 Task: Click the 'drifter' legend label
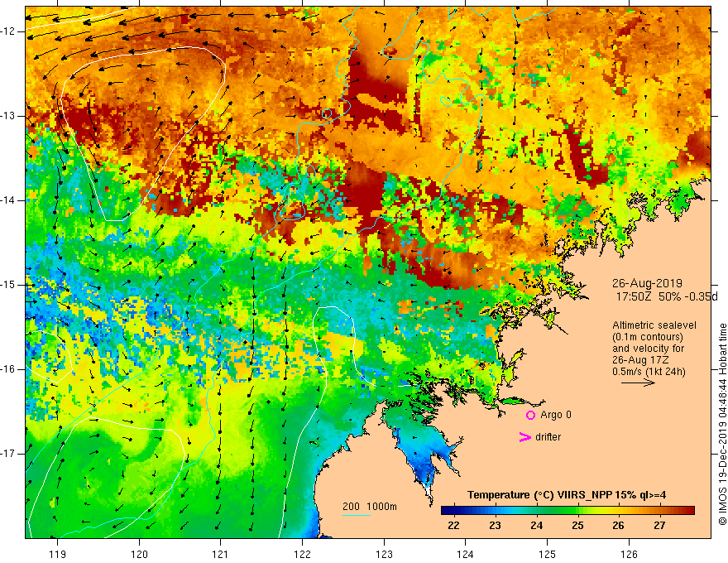coord(548,437)
